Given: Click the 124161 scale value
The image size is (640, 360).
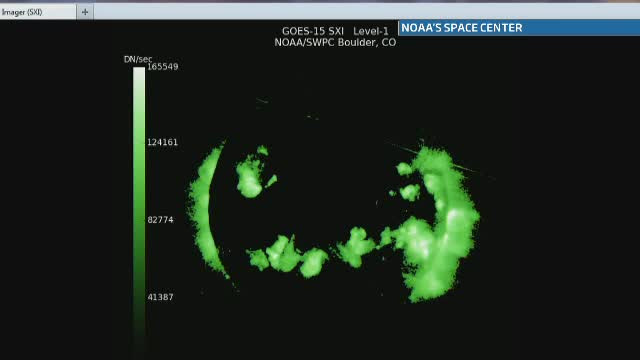Looking at the screenshot, I should [162, 142].
